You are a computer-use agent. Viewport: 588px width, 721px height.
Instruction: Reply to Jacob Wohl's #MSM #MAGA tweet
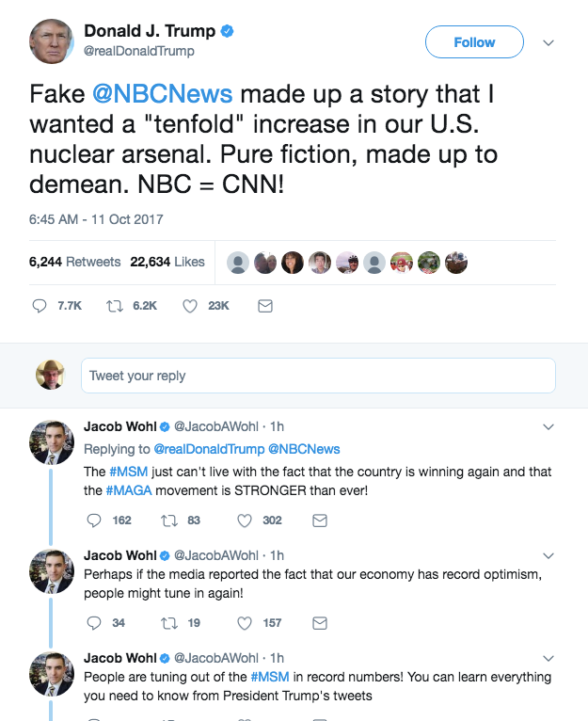click(x=93, y=520)
